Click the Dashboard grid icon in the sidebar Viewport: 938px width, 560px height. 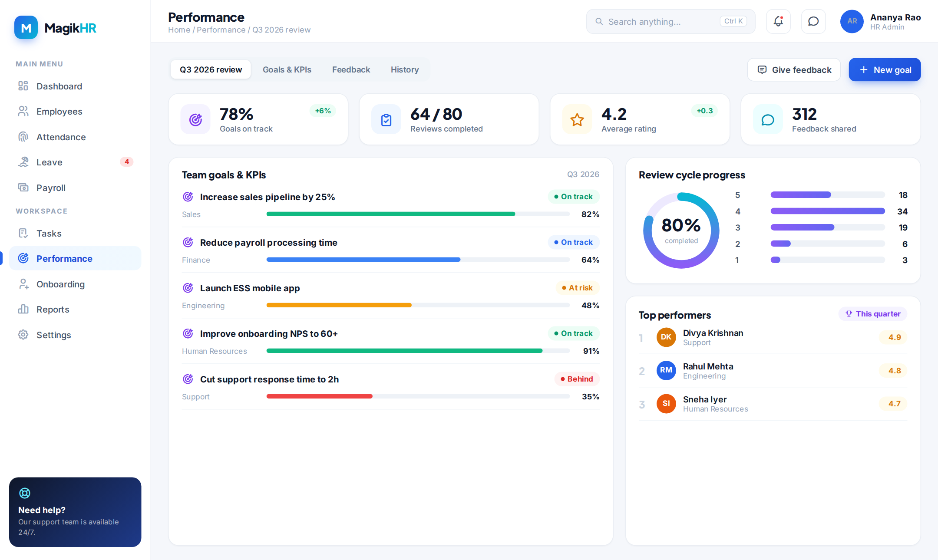23,86
